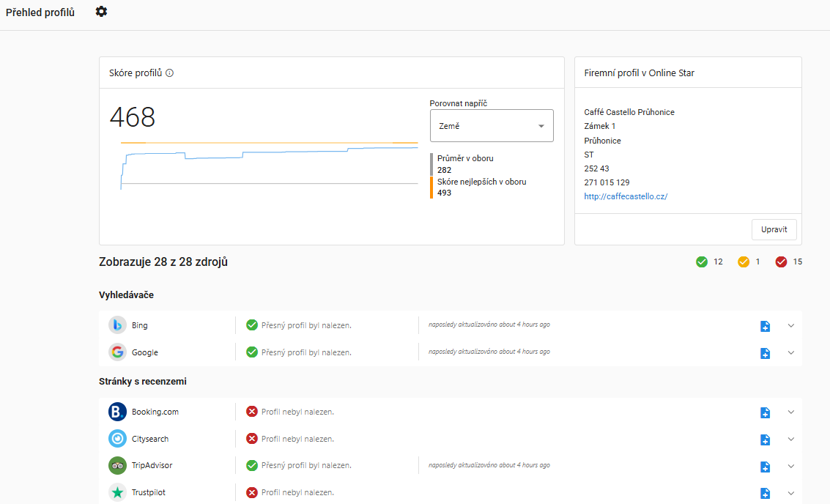Select the Google source row

point(145,352)
